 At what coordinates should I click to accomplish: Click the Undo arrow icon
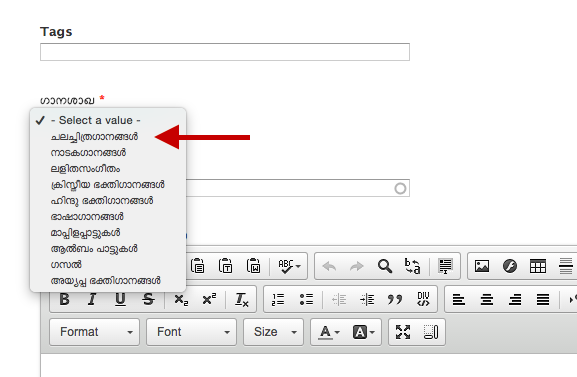click(x=329, y=266)
